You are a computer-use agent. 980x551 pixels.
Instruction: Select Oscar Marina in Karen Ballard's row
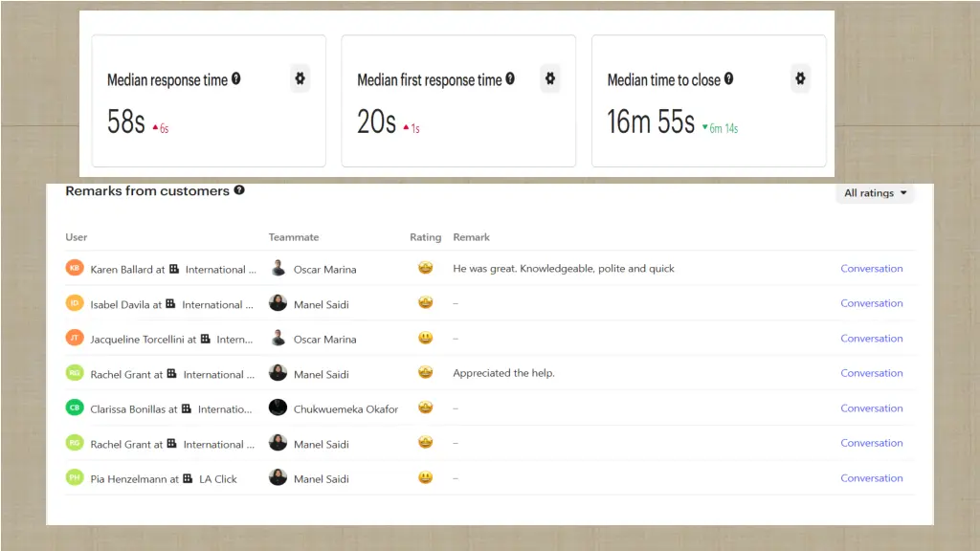coord(324,270)
